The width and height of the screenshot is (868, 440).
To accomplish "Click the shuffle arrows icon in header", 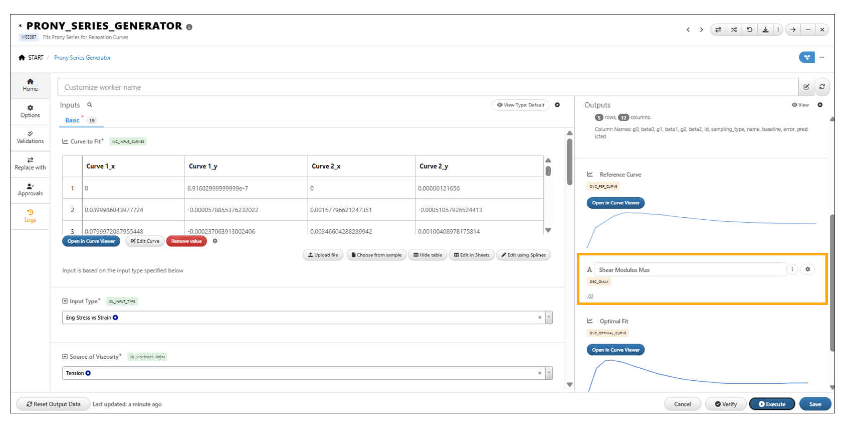I will [x=734, y=30].
